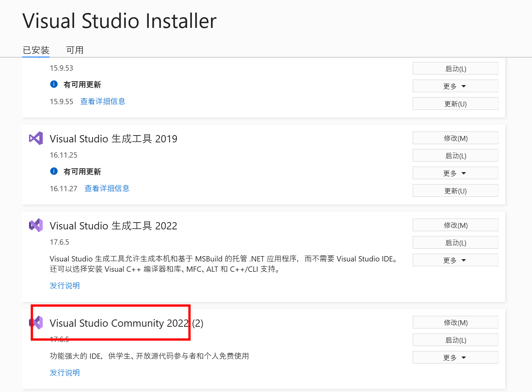Expand 更多 dropdown for 生成工具 2019
The image size is (532, 392).
tap(455, 173)
